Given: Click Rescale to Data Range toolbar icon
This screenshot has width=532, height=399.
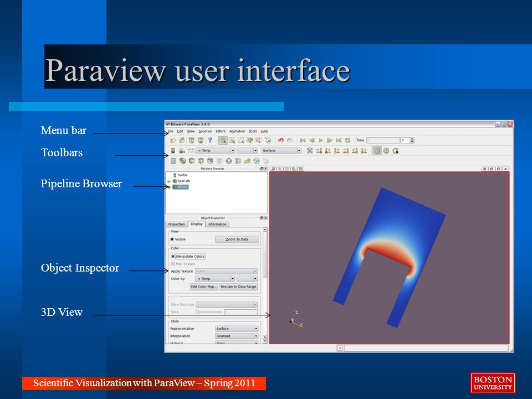Looking at the screenshot, I should click(191, 151).
